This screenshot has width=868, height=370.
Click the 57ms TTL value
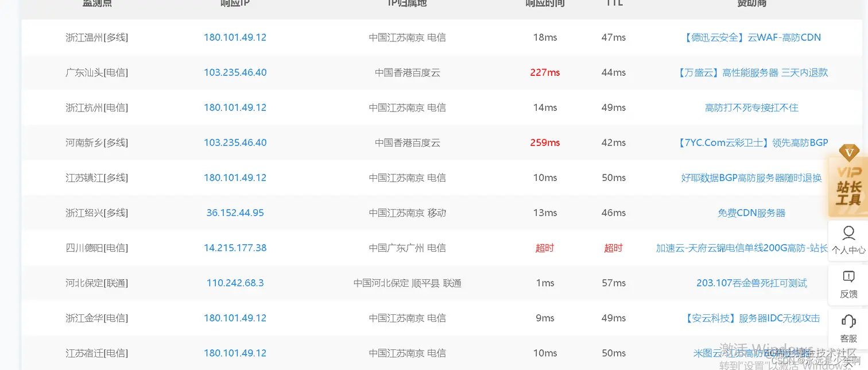click(x=614, y=283)
